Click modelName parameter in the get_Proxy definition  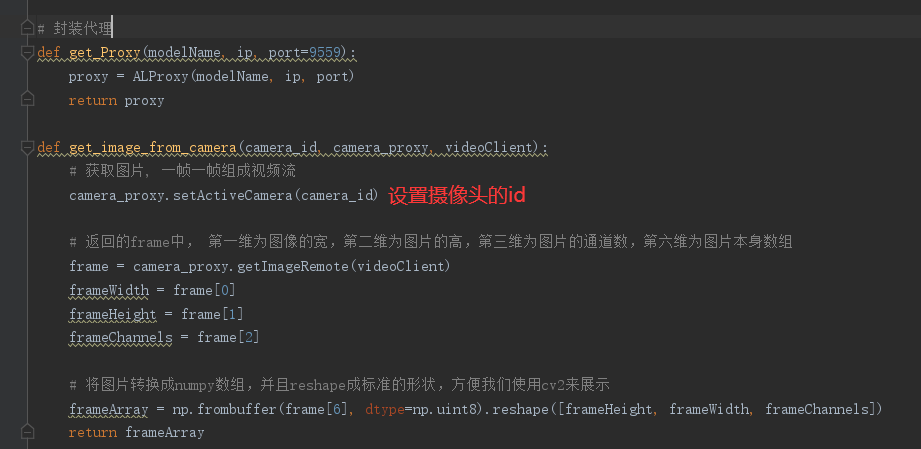(183, 53)
